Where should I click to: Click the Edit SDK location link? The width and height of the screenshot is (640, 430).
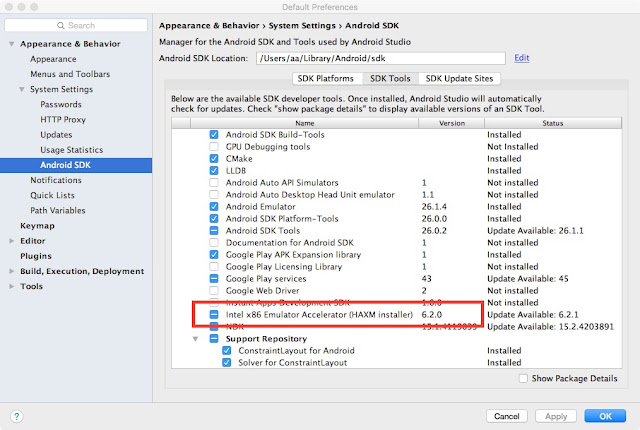tap(522, 58)
